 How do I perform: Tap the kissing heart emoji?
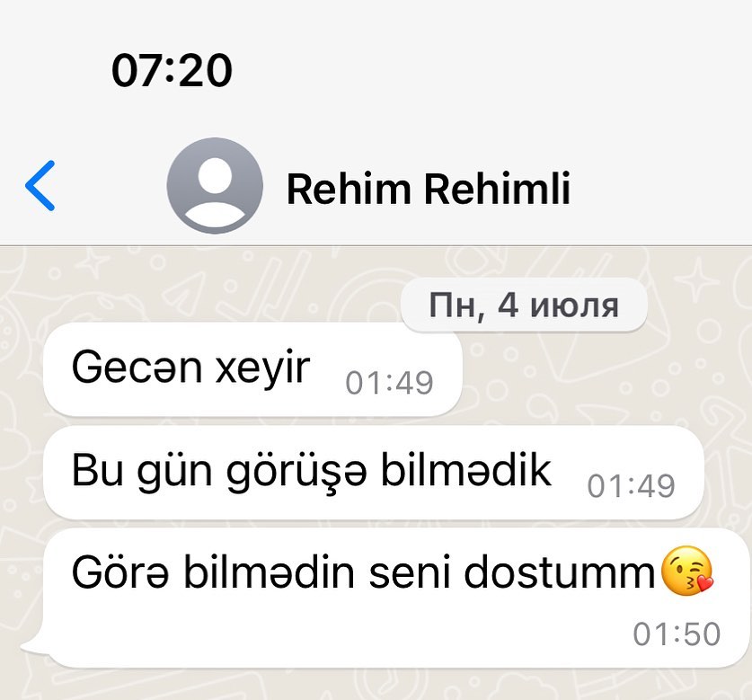686,571
